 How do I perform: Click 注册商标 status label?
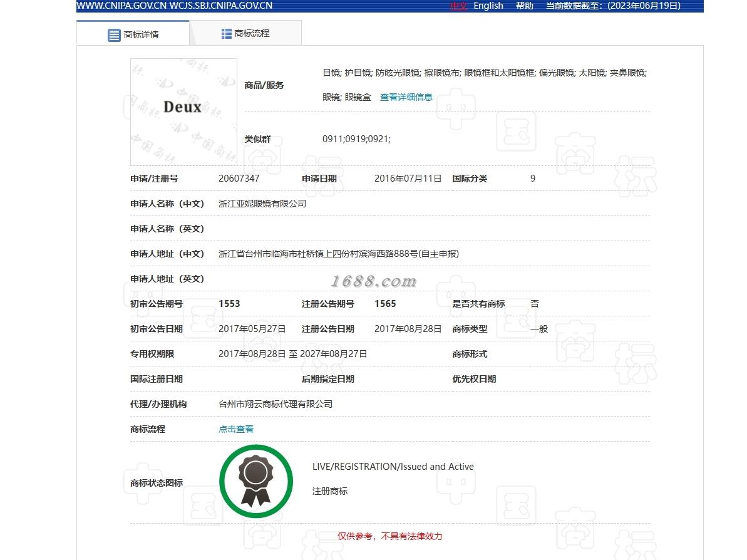point(330,491)
